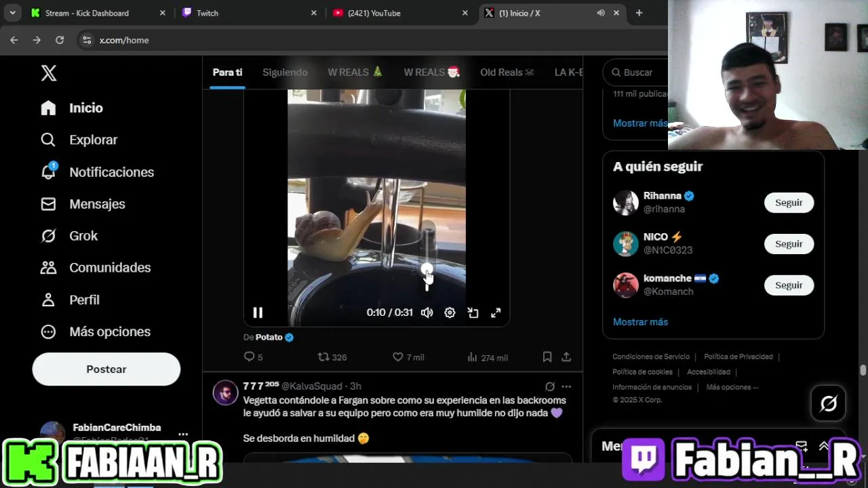The height and width of the screenshot is (488, 868).
Task: Open Comunidades in sidebar
Action: [95, 268]
